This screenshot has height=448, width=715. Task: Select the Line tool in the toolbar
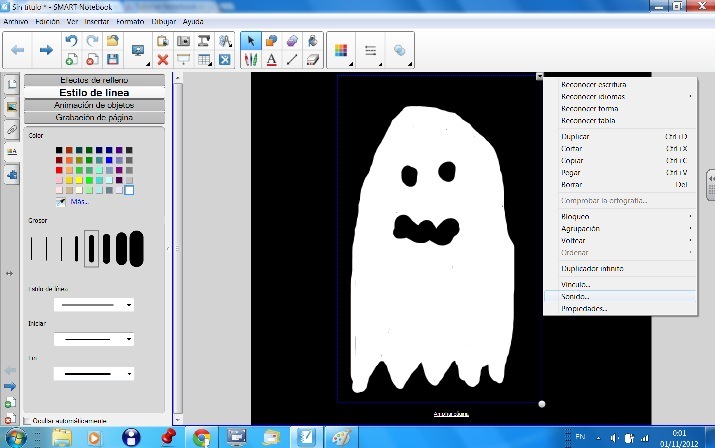[x=291, y=60]
